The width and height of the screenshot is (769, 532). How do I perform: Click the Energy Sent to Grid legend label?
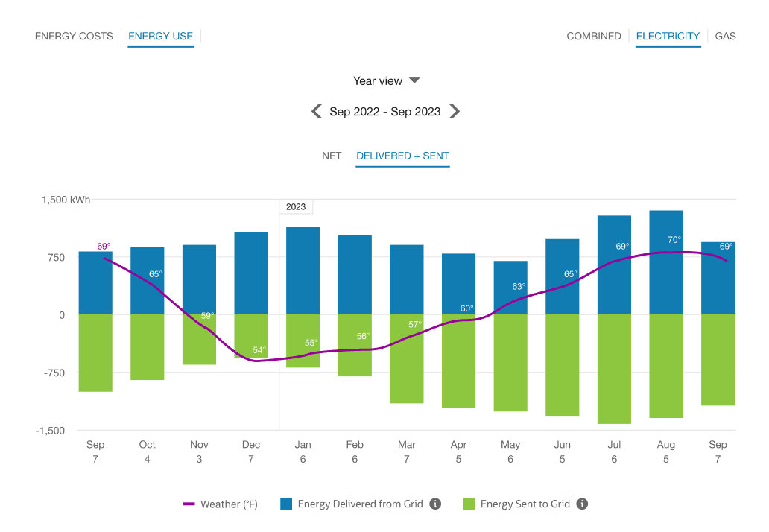click(x=525, y=504)
